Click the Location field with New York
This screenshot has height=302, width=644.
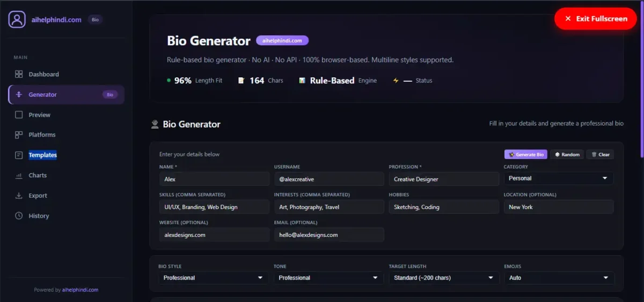tap(558, 207)
